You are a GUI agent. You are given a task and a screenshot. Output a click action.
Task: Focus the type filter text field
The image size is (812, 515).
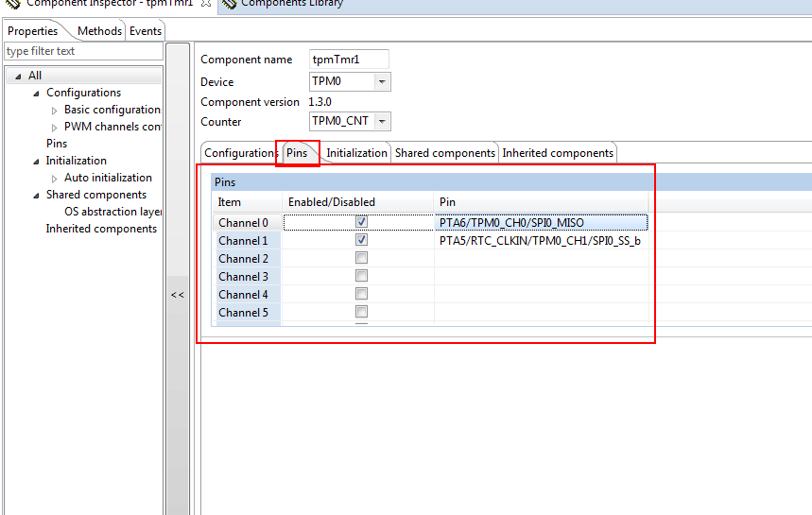click(83, 51)
